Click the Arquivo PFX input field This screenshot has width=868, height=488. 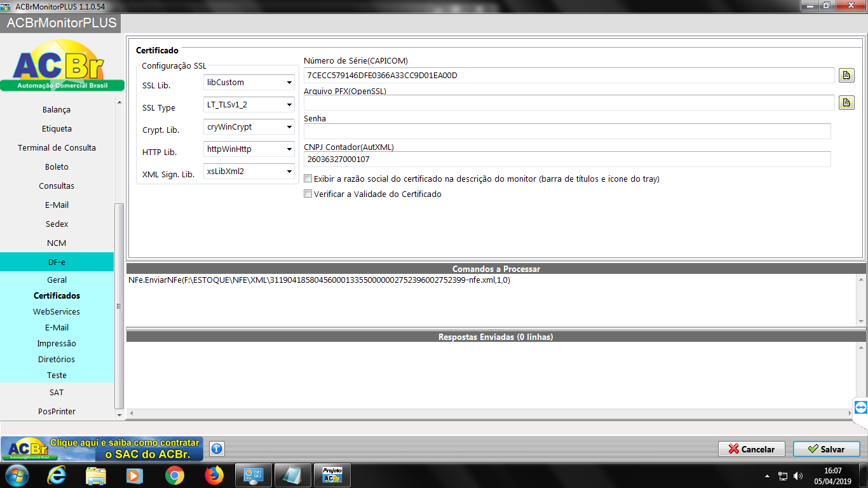coord(569,102)
